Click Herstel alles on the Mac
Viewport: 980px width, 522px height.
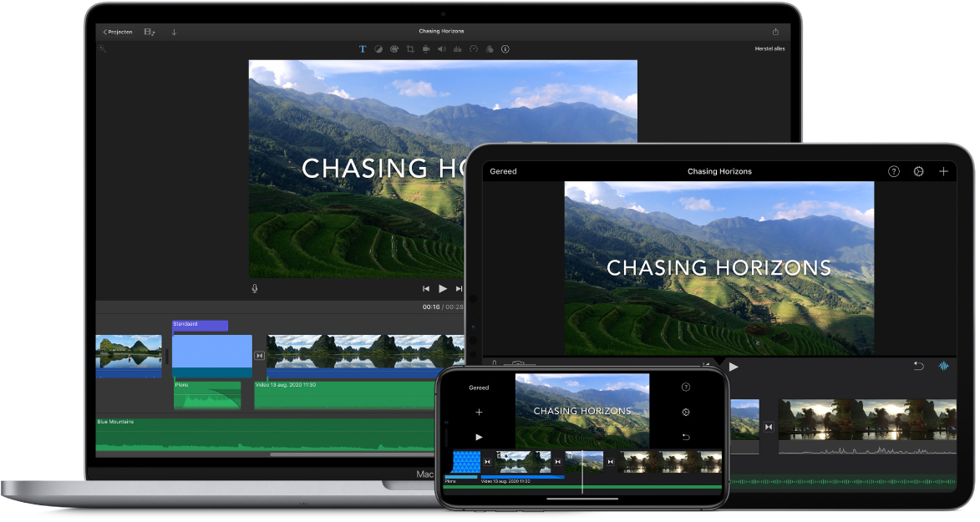(x=769, y=48)
